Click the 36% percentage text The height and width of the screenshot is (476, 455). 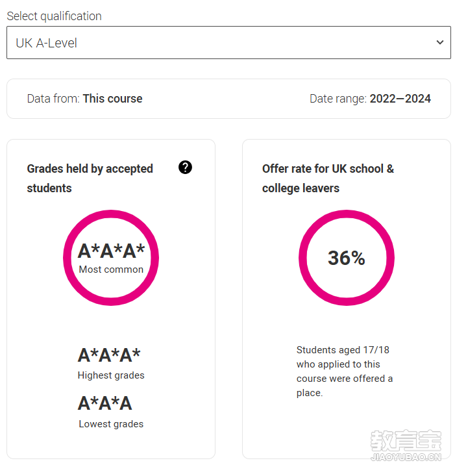[347, 258]
